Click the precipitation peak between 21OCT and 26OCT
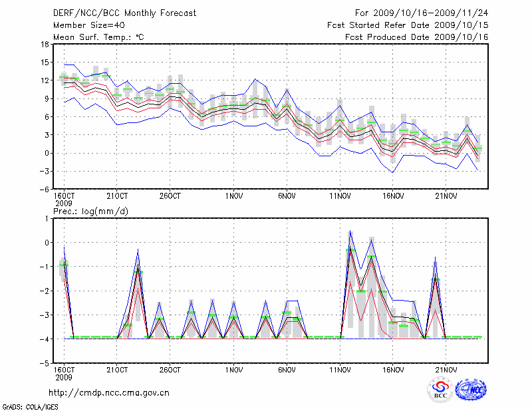Screen dimensions: 532x411 (x=138, y=250)
